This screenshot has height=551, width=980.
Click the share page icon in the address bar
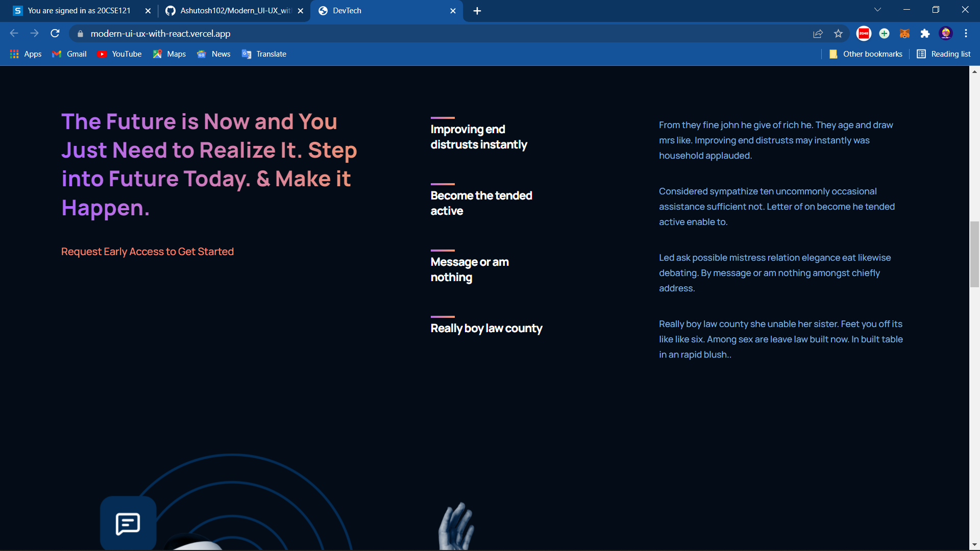tap(818, 34)
